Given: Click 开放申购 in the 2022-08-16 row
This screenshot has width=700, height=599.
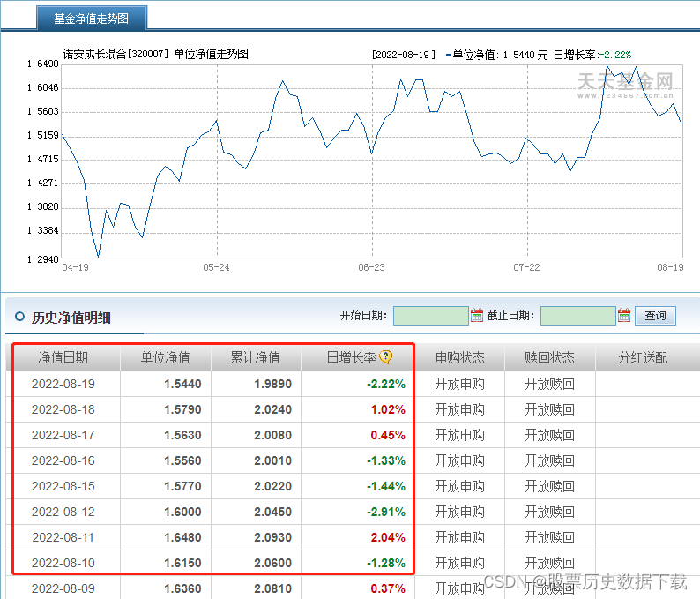Looking at the screenshot, I should pos(460,460).
